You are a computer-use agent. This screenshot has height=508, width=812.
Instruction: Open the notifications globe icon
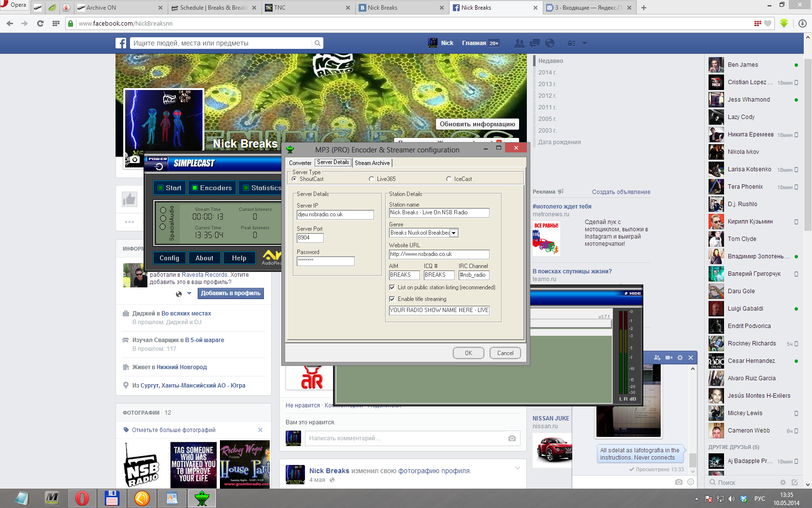(550, 43)
